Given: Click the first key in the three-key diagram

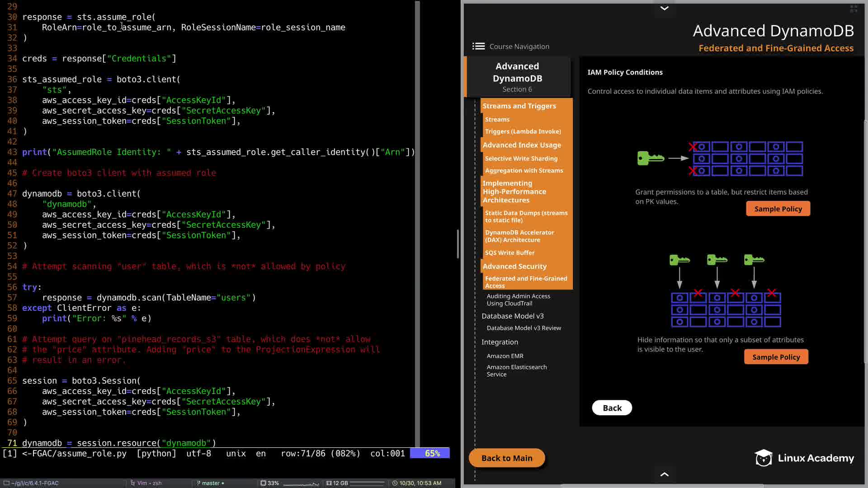Looking at the screenshot, I should (679, 260).
